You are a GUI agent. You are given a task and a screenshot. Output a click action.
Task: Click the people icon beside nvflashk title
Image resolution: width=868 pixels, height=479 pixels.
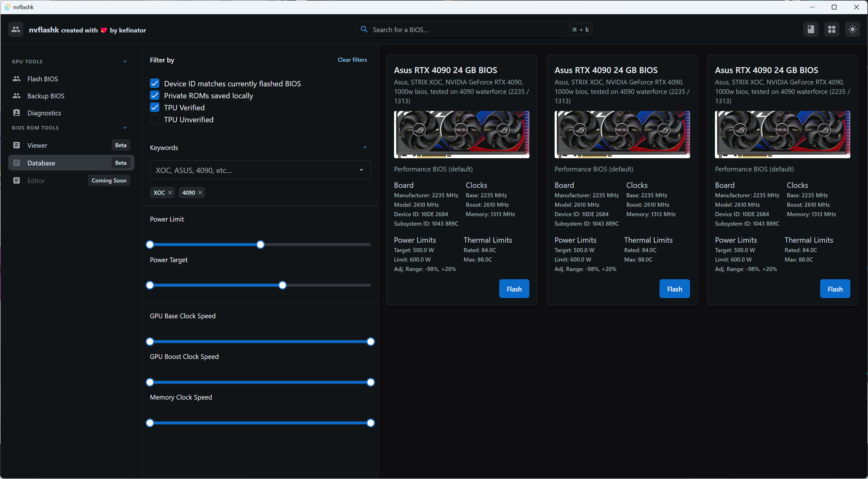(x=16, y=30)
